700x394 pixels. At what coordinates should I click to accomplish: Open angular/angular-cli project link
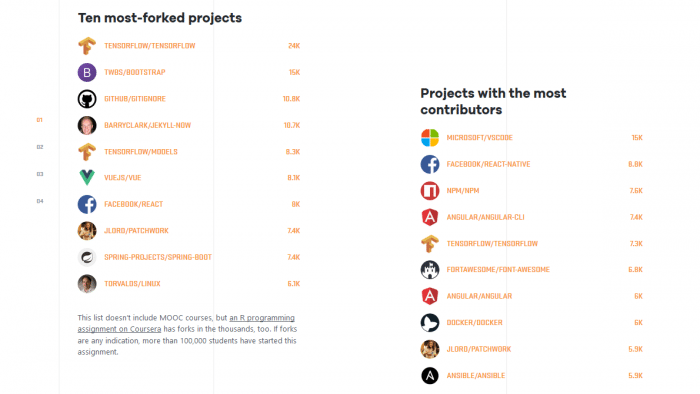485,217
